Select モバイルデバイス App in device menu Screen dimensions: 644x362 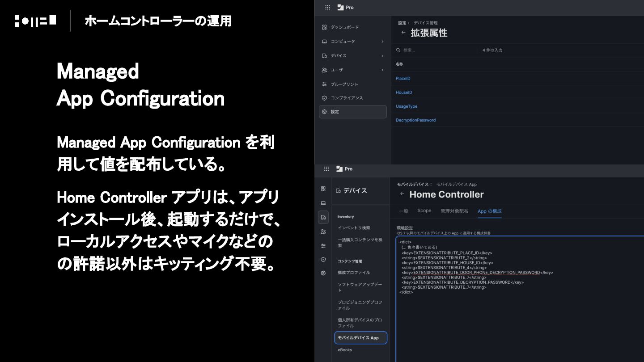tap(361, 338)
